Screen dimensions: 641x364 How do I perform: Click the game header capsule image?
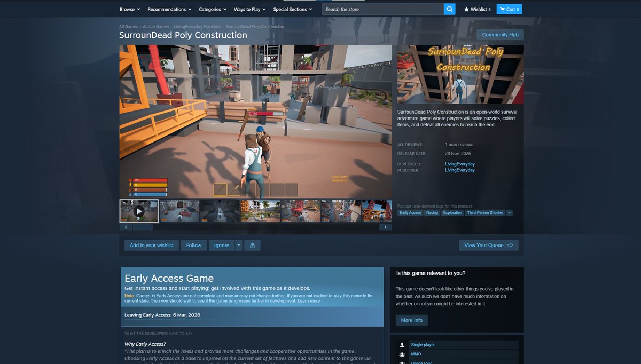coord(460,74)
